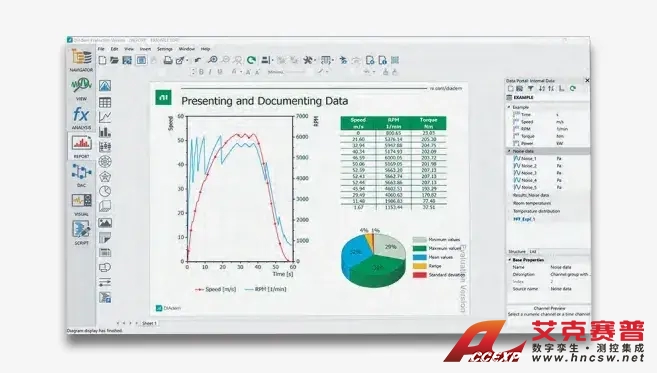657x373 pixels.
Task: Switch to the List tab
Action: point(533,251)
